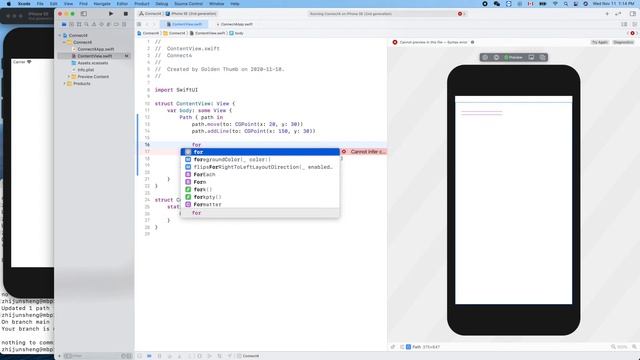Toggle the inspectors panel button
640x360 pixels.
tap(632, 13)
